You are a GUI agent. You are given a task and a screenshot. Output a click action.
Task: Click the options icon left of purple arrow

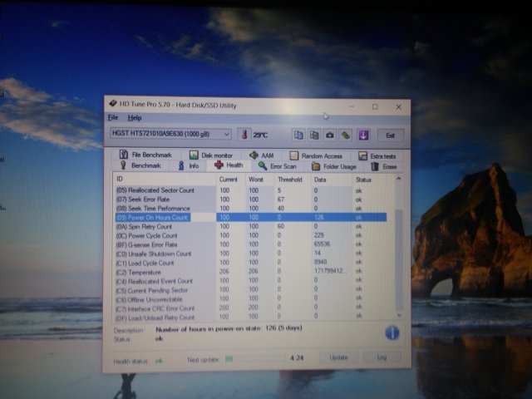pyautogui.click(x=345, y=135)
